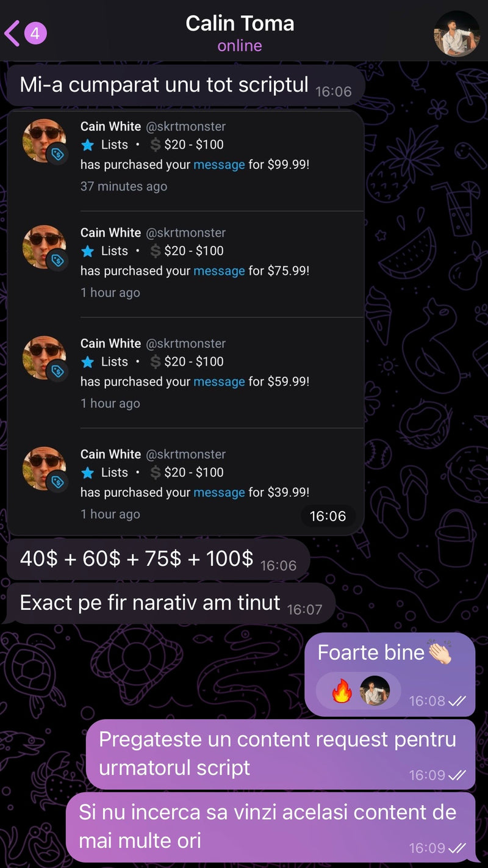Tap the 'Pregateste un content request' message
Viewport: 488px width, 868px height.
point(281,754)
